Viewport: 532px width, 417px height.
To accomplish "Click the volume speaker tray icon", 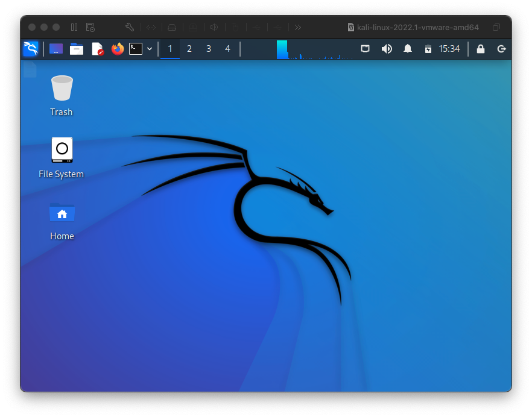I will coord(387,49).
